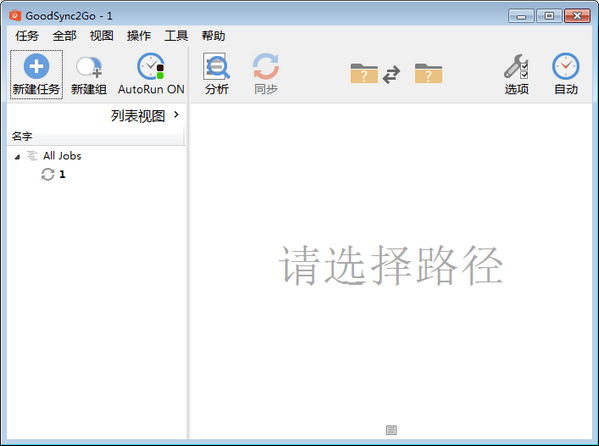Select job named 1 in list

(x=62, y=175)
